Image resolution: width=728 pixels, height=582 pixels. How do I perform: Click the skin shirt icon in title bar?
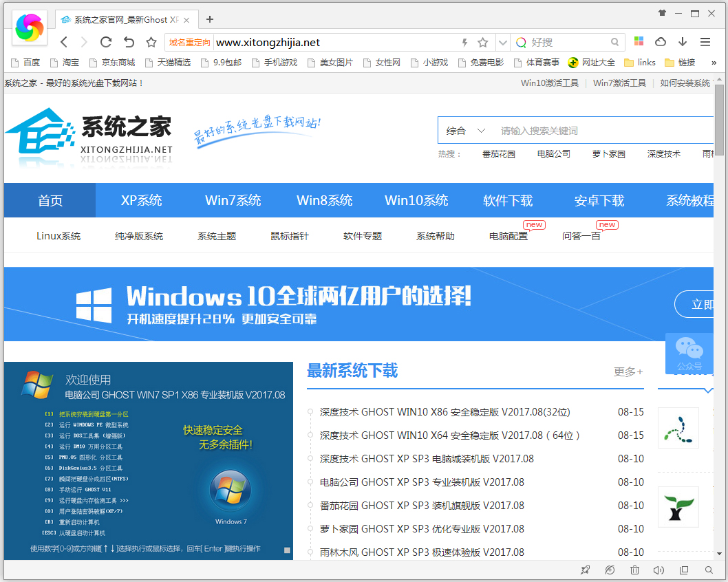[663, 13]
